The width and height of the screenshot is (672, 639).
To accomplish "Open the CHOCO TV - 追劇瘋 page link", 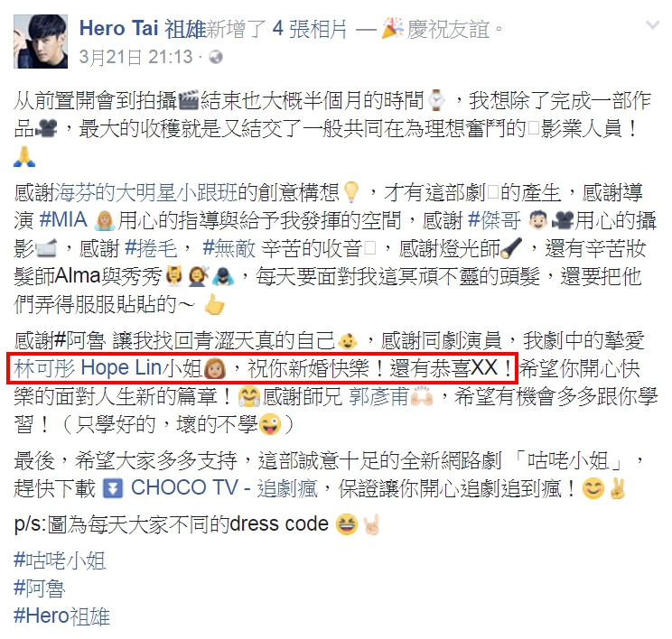I will pos(224,487).
